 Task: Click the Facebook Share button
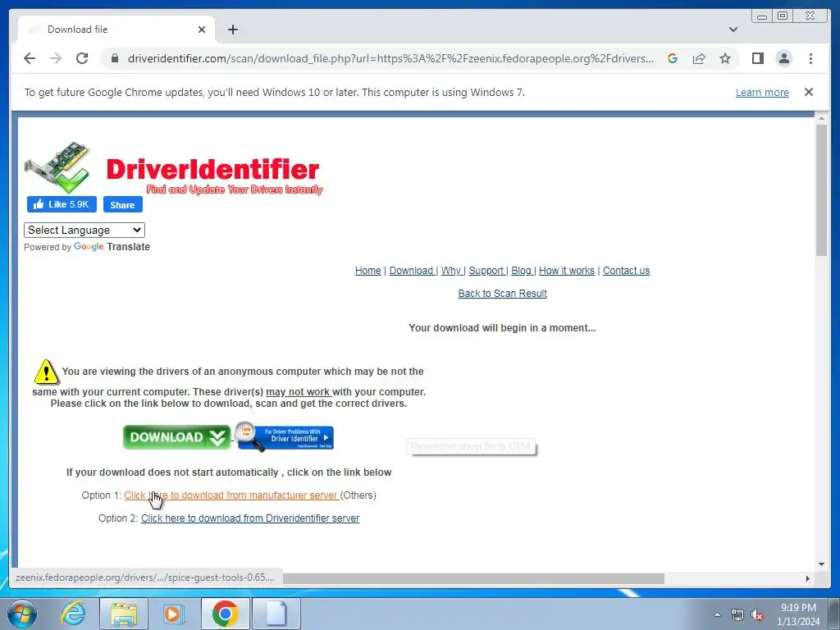coord(123,204)
